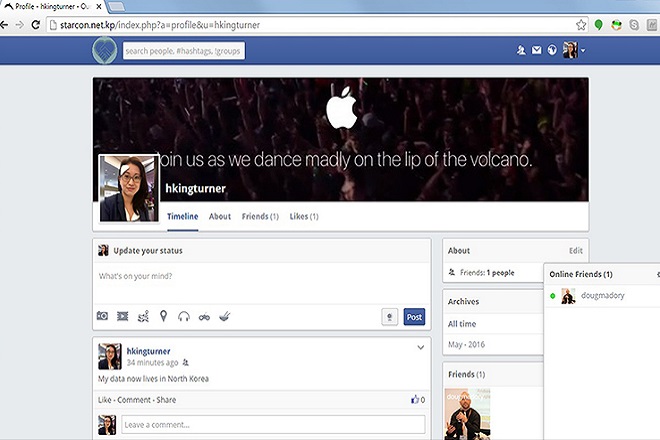Toggle the post privacy button beside Post

(389, 317)
